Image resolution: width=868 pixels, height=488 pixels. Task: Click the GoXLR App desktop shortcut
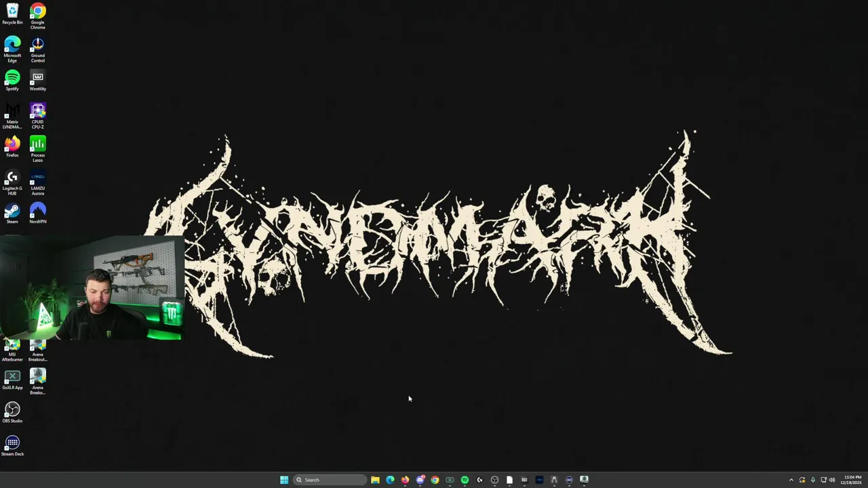[x=12, y=380]
